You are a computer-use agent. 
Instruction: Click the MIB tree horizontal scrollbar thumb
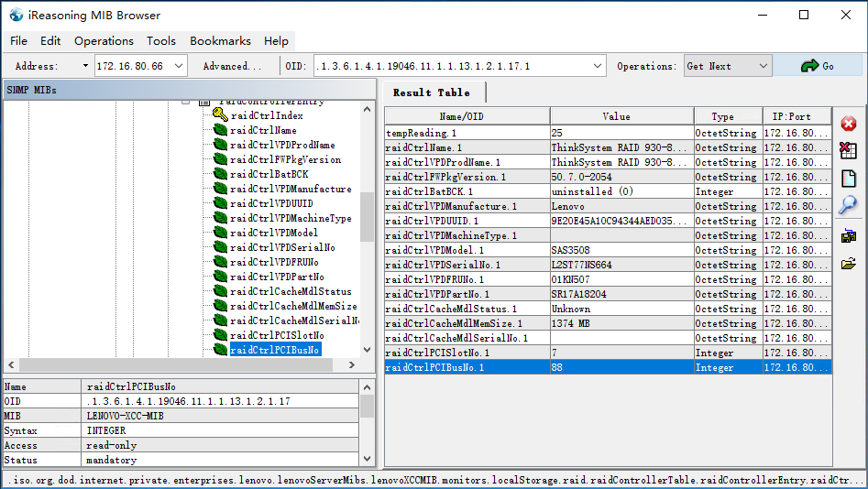175,364
